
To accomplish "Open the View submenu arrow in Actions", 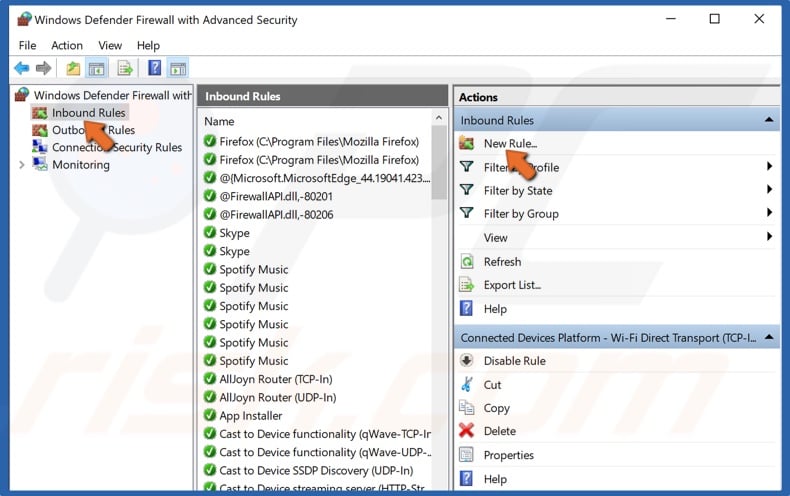I will coord(769,236).
